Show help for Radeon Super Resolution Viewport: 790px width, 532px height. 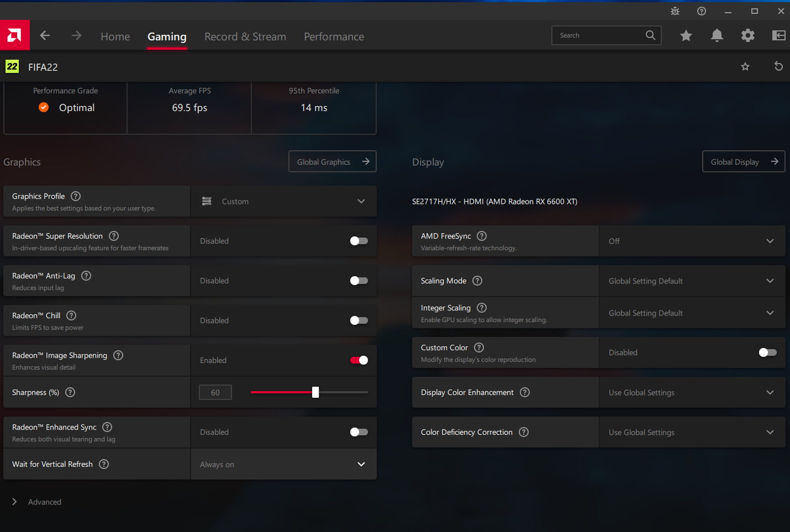tap(114, 236)
